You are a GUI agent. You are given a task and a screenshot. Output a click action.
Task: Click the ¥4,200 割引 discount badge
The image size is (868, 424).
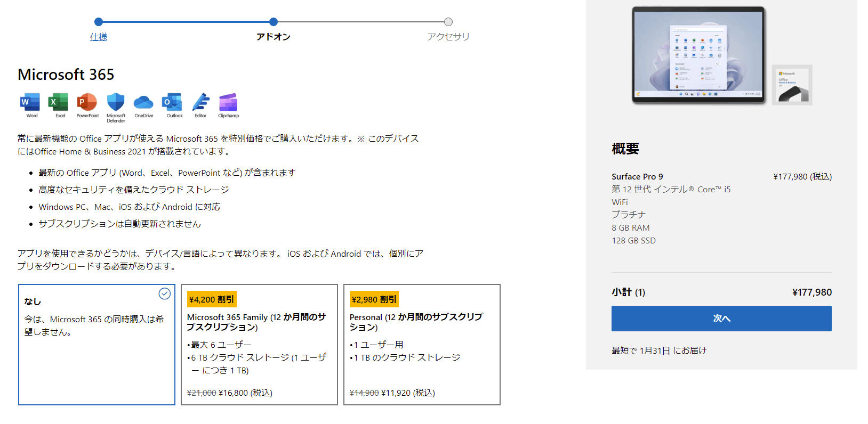tap(212, 299)
